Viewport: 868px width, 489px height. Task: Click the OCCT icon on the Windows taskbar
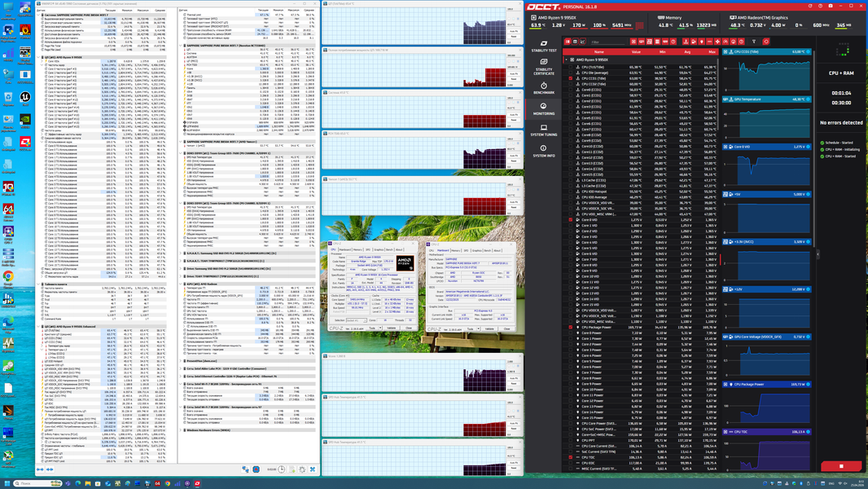click(197, 483)
